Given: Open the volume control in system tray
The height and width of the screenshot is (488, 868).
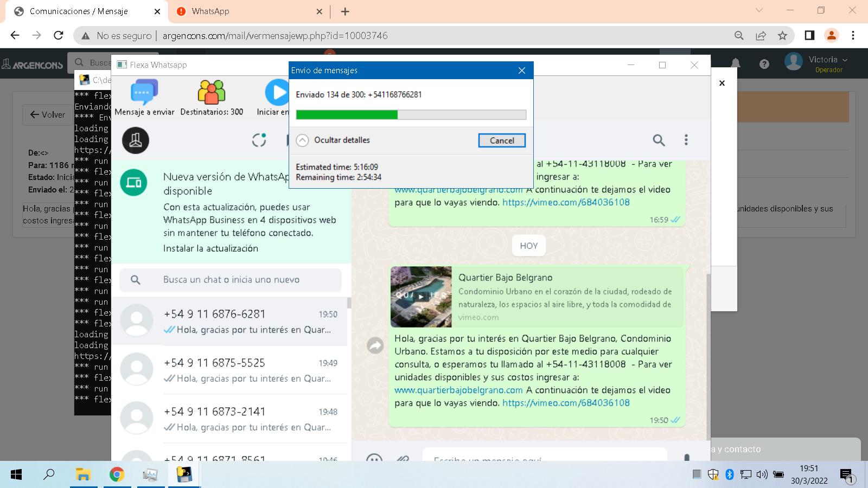Looking at the screenshot, I should point(762,475).
